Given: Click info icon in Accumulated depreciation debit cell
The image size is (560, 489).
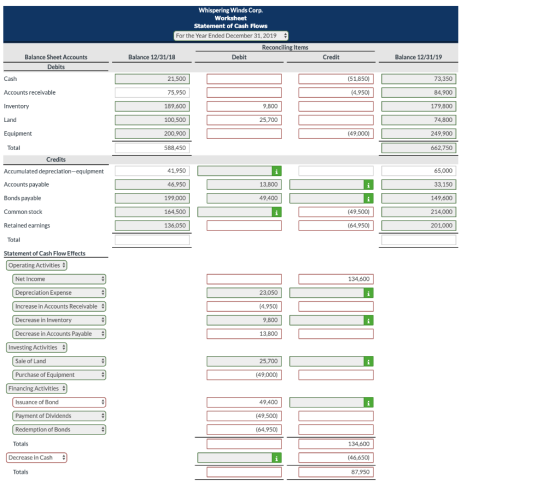Looking at the screenshot, I should 276,171.
